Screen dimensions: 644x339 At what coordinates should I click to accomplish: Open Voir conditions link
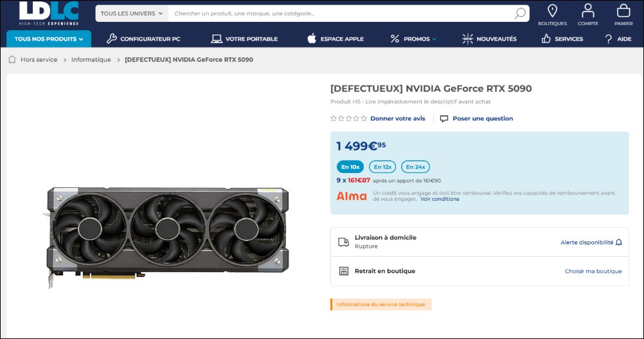440,199
